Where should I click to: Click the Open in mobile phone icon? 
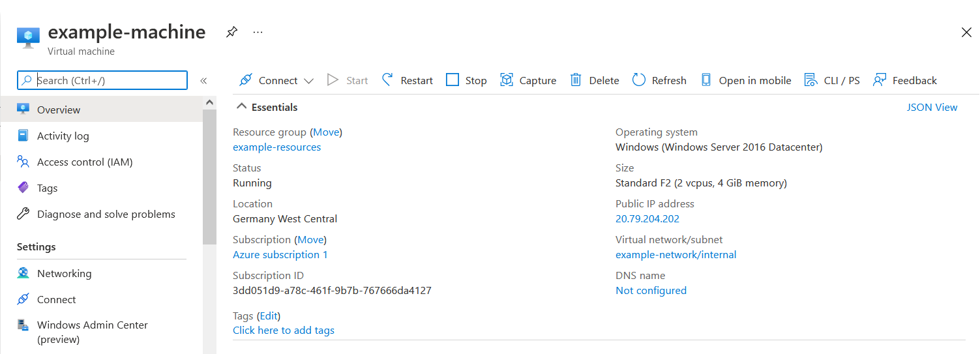(x=705, y=80)
